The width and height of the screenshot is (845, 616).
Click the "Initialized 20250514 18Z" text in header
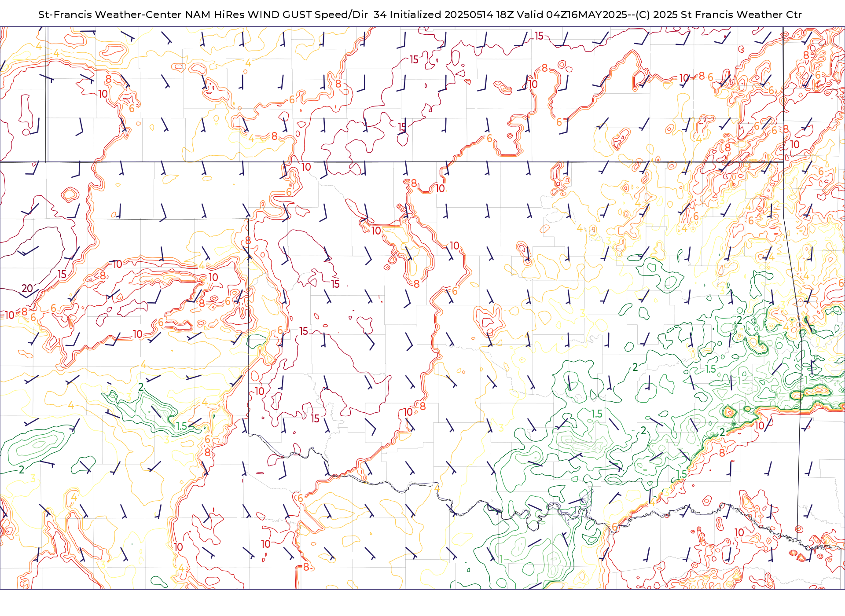point(451,15)
